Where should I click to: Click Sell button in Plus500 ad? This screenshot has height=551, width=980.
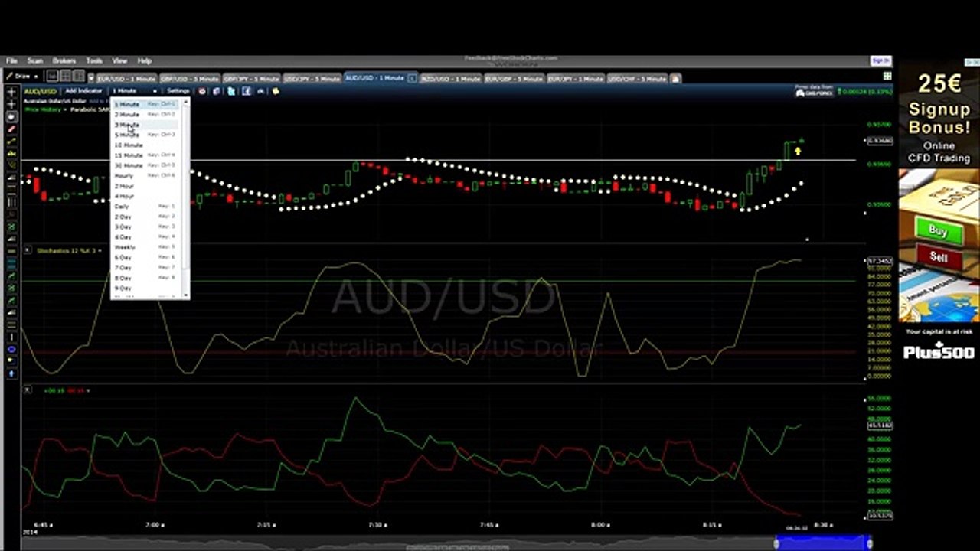939,256
